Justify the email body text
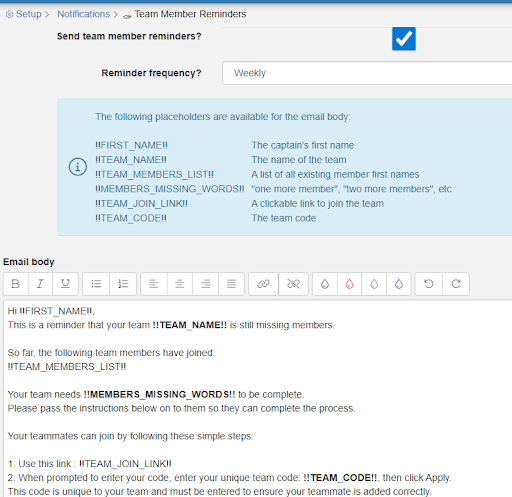This screenshot has height=497, width=512. pyautogui.click(x=231, y=284)
